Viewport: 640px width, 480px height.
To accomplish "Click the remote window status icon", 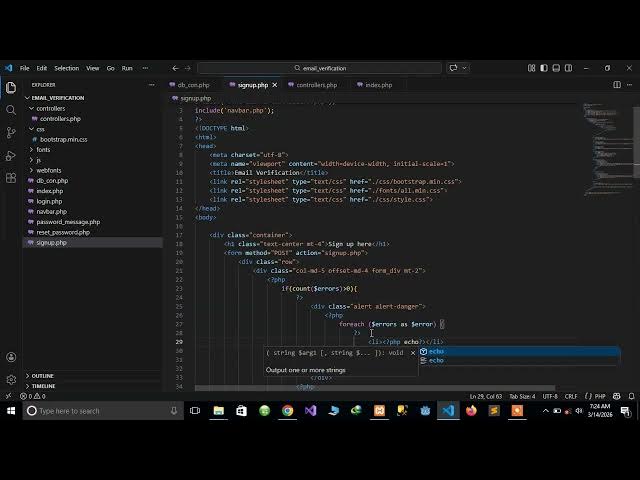I will point(8,396).
